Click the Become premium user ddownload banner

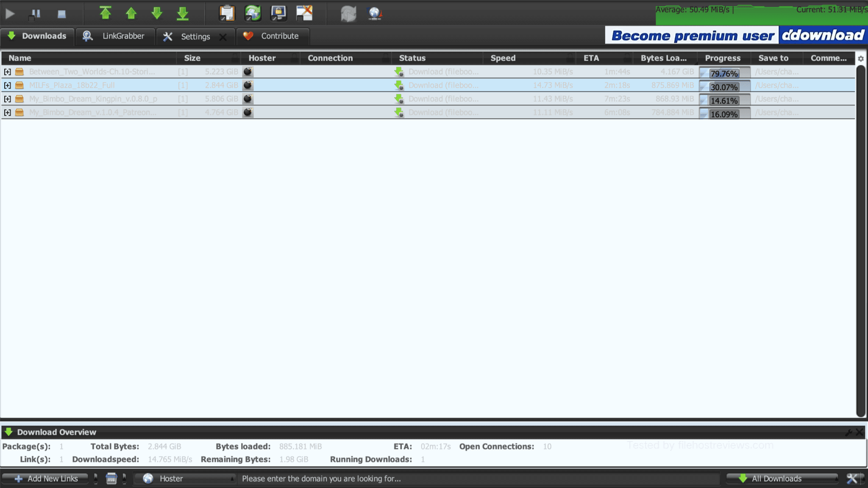735,35
